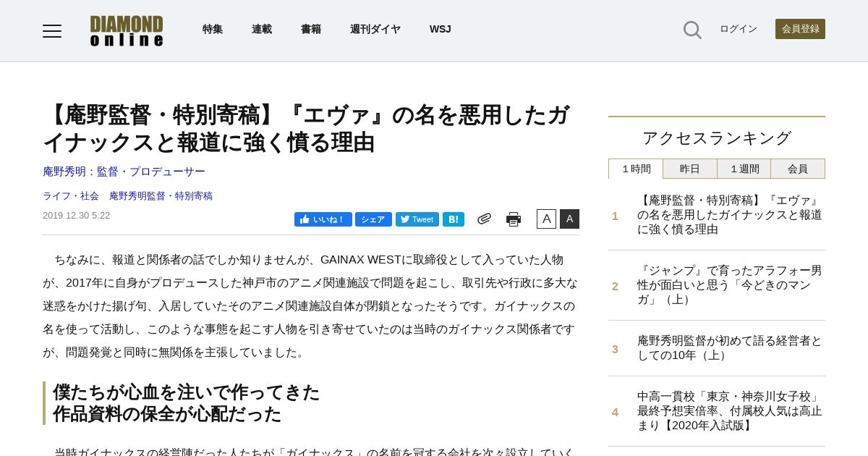Click the アクセスランキング heading
The width and height of the screenshot is (868, 456).
coord(717,138)
